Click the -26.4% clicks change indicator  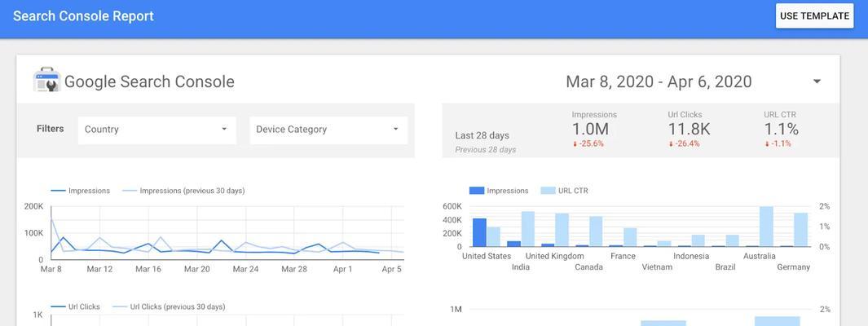tap(685, 144)
